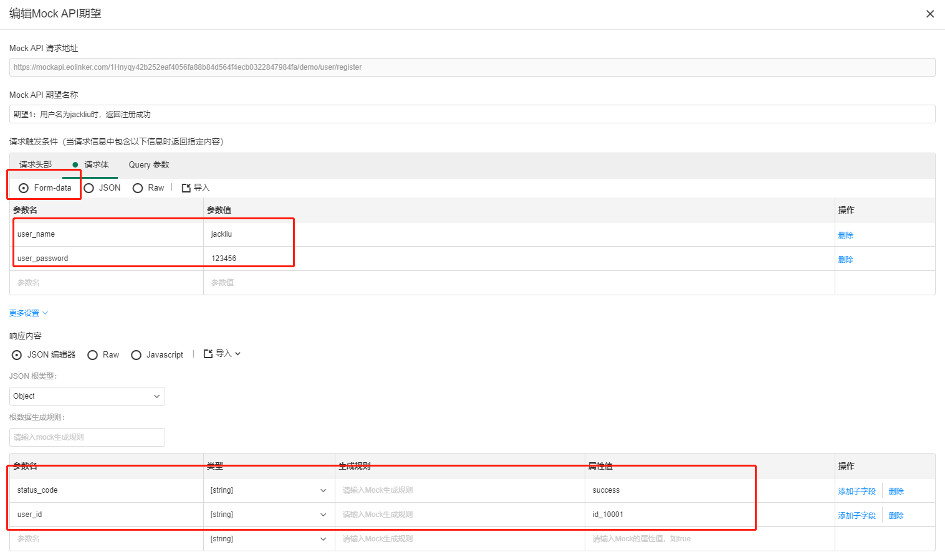Select the Javascript response radio button
The height and width of the screenshot is (560, 945).
[x=136, y=354]
